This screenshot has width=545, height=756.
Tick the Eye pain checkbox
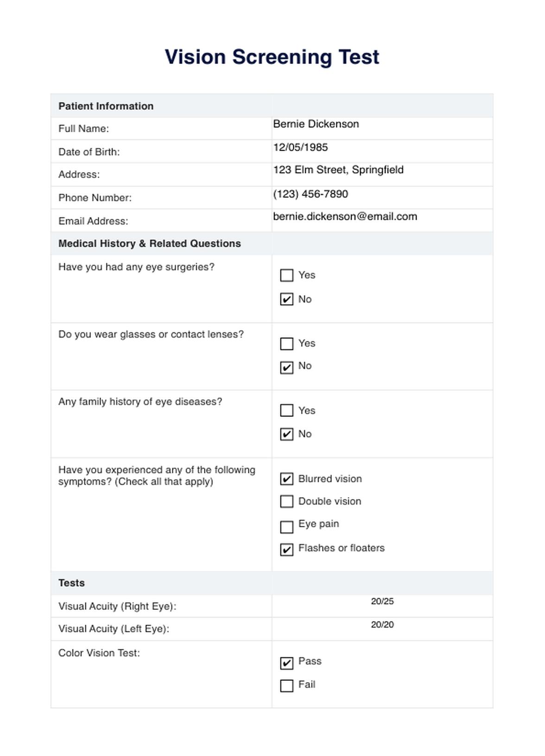pyautogui.click(x=287, y=527)
